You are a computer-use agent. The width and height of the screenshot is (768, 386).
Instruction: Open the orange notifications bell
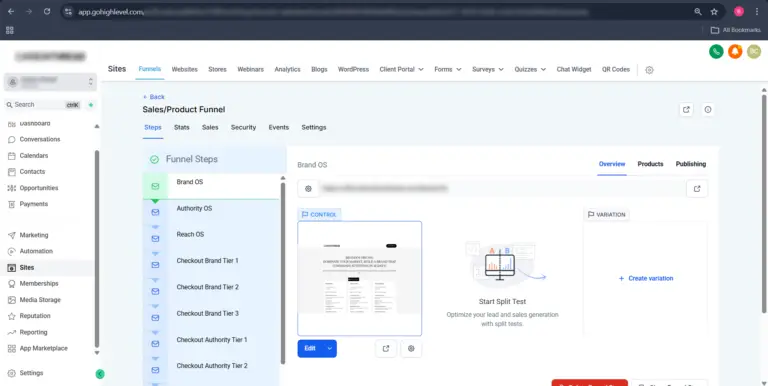click(x=735, y=51)
